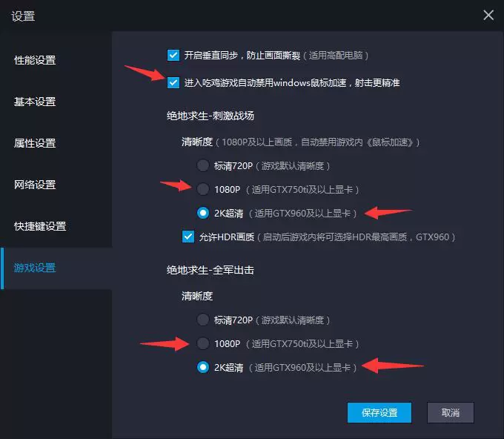Viewport: 504px width, 439px height.
Task: Select 2K超清 for 刺激战场
Action: tap(203, 213)
